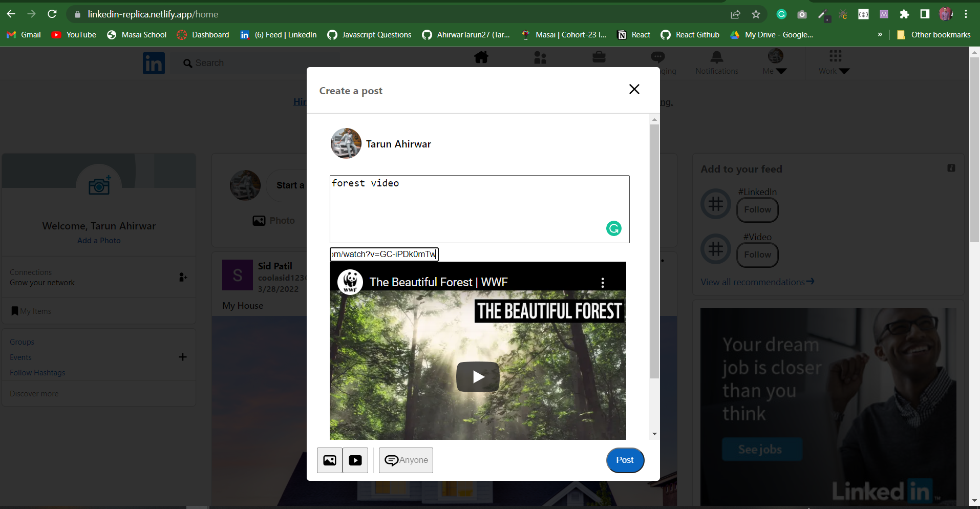980x509 pixels.
Task: Open Notifications bell in navigation
Action: coord(717,63)
